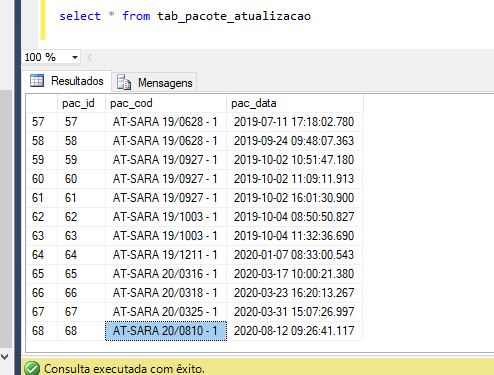Screen dimensions: 494x375
Task: Click the Resultados grid icon
Action: [37, 81]
